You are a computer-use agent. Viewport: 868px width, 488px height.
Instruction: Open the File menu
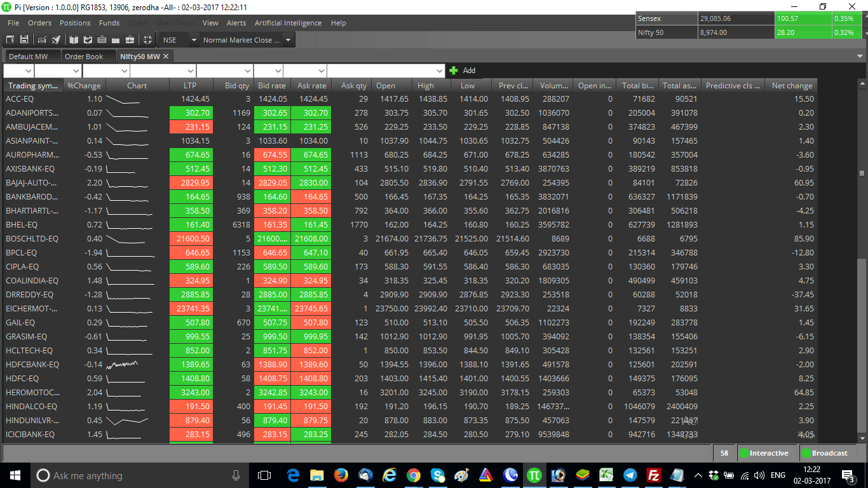[13, 23]
